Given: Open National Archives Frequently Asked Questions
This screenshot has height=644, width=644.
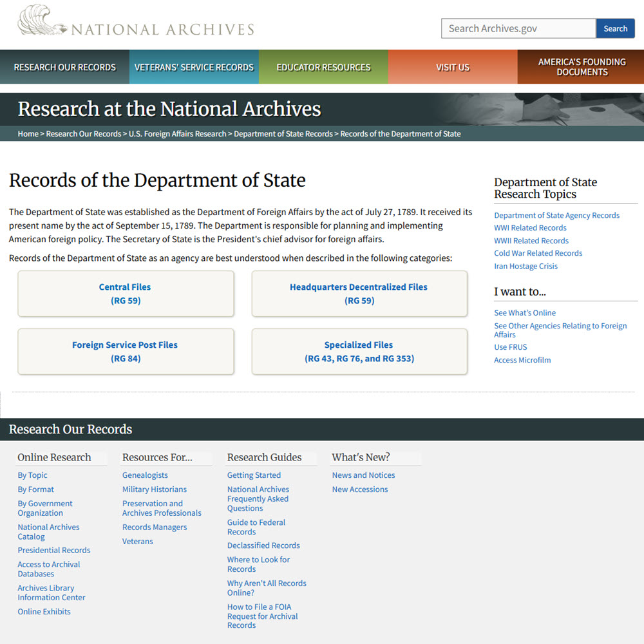Looking at the screenshot, I should coord(258,498).
